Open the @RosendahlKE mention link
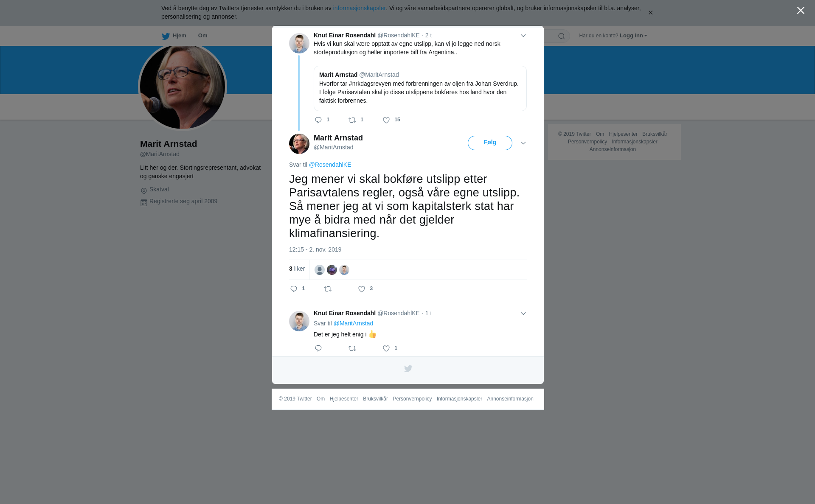The width and height of the screenshot is (815, 504). click(330, 165)
